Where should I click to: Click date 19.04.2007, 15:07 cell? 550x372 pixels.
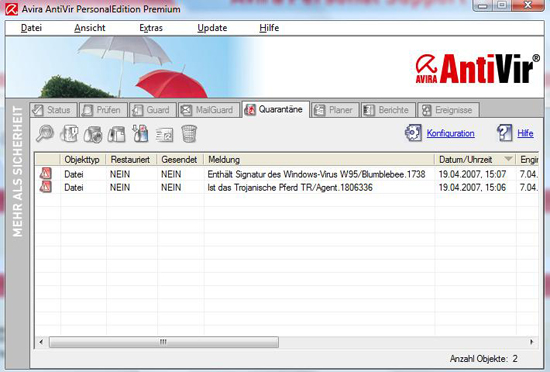(x=472, y=174)
